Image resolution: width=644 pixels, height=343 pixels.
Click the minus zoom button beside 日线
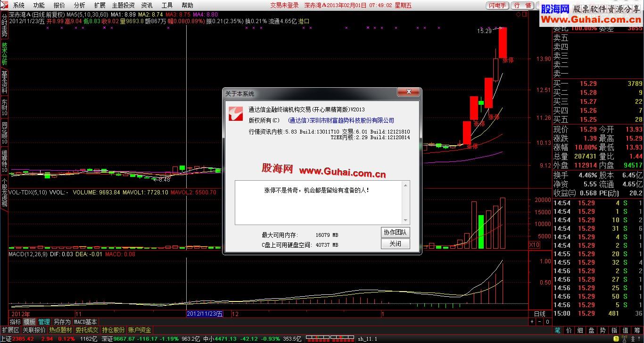[x=540, y=322]
